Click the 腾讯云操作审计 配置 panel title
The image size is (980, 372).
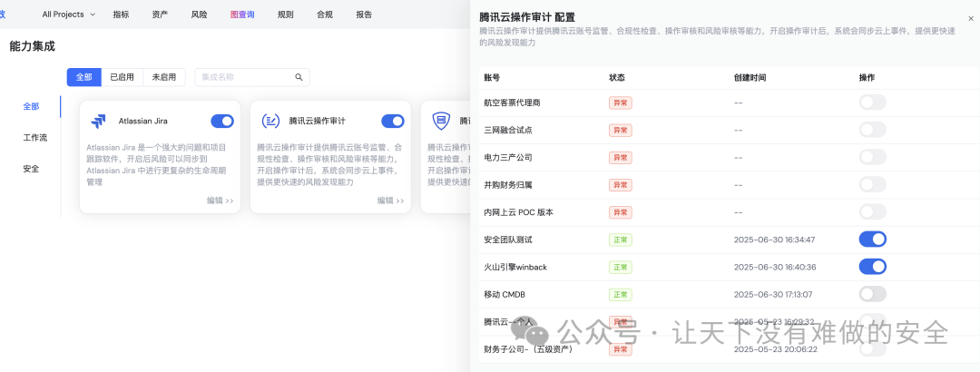[x=527, y=17]
